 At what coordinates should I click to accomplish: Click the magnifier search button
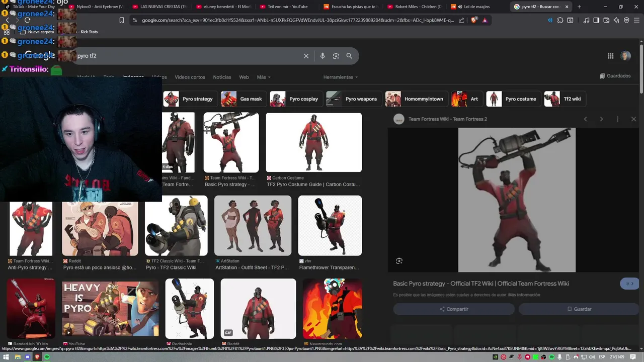[x=349, y=56]
